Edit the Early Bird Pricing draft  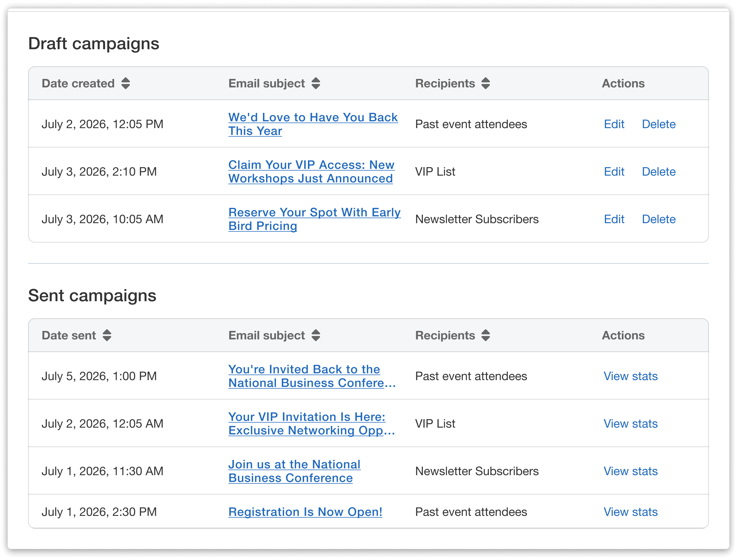point(614,219)
